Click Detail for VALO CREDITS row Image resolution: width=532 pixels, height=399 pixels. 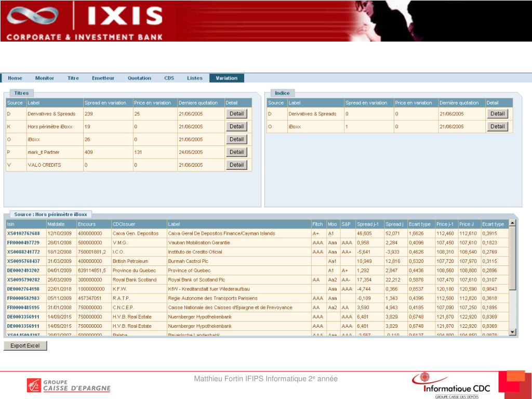(236, 165)
